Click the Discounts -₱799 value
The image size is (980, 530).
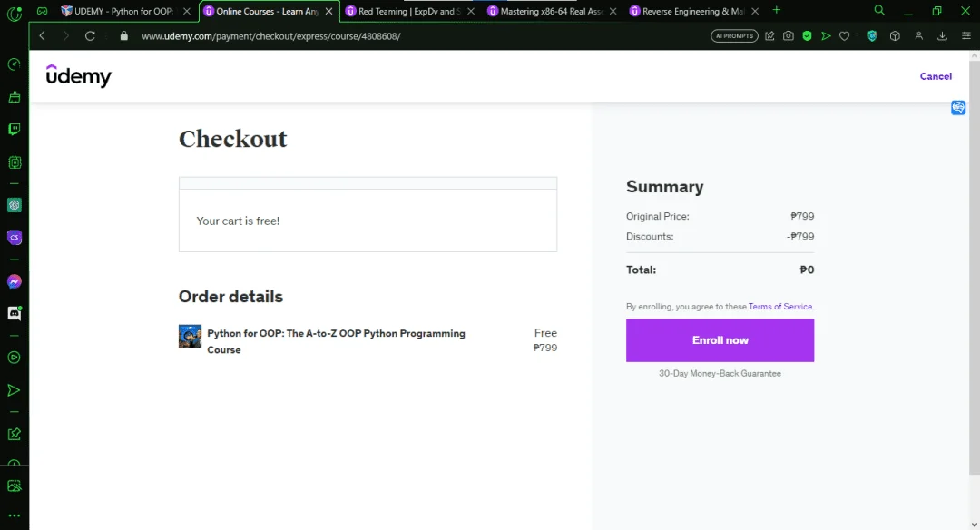800,236
